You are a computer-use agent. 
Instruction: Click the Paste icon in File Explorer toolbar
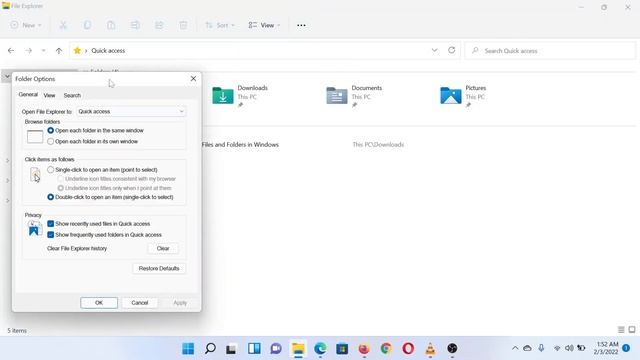111,25
